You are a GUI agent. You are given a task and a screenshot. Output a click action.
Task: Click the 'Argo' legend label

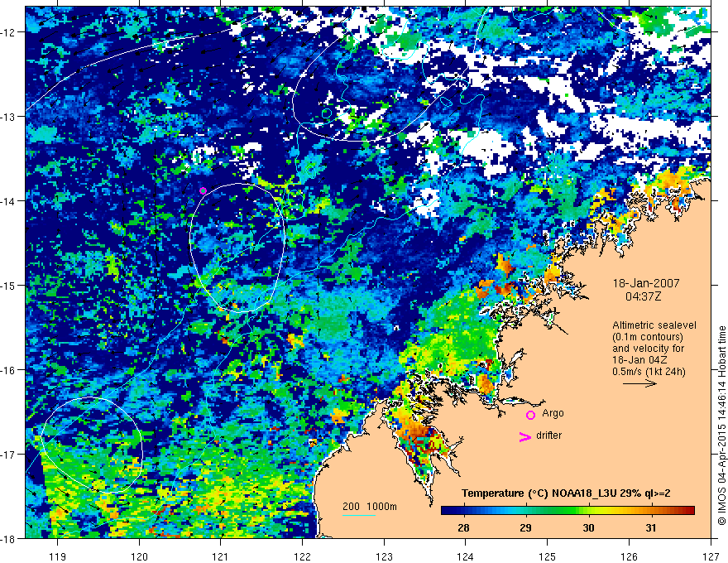click(553, 413)
